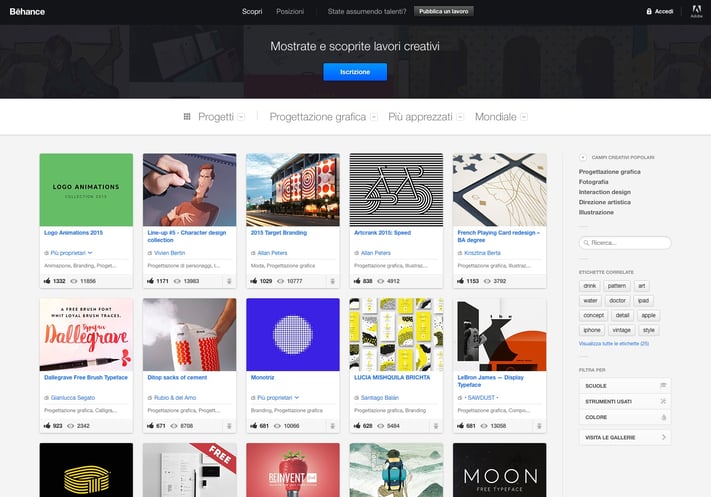This screenshot has height=497, width=711.
Task: Click thumbs-up icon on Dallegrave Free Brush Typeface
Action: point(47,426)
